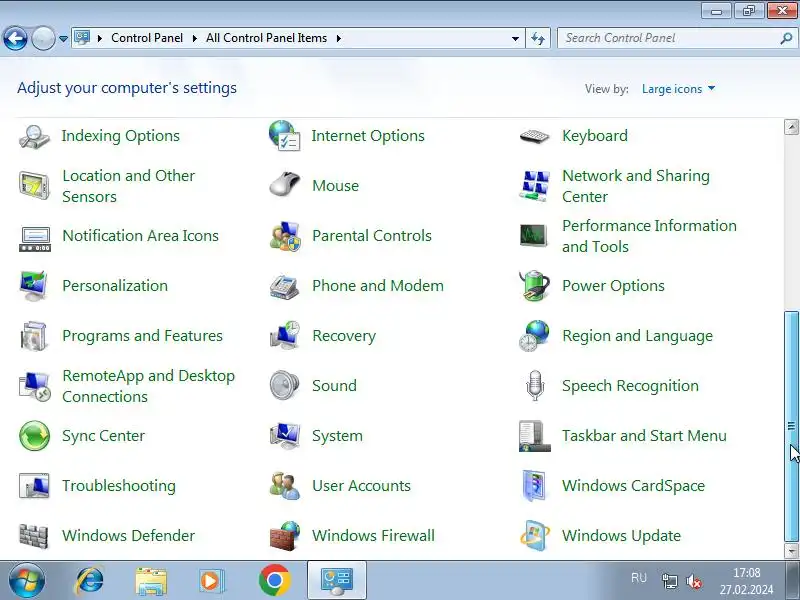The height and width of the screenshot is (600, 800).
Task: Open the Parental Controls icon
Action: pos(285,236)
